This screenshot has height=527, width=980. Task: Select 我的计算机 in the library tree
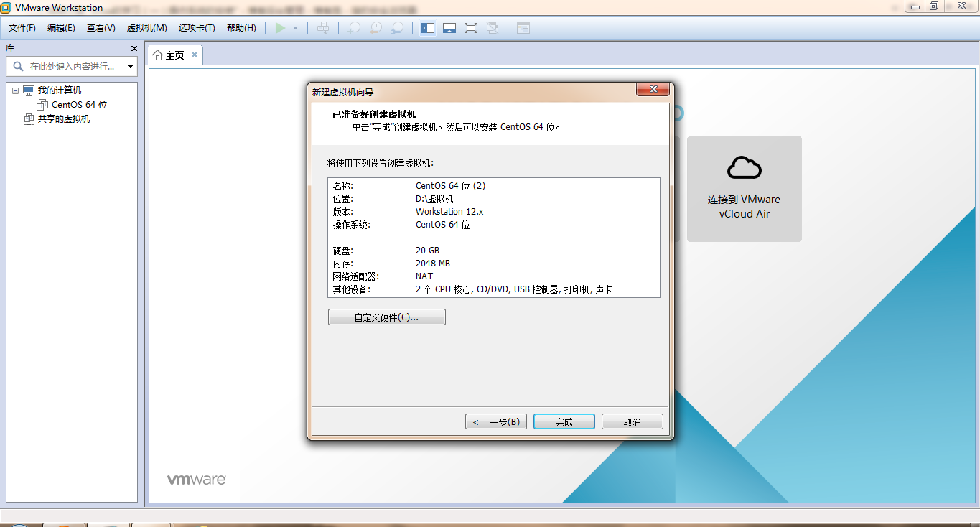click(x=60, y=90)
